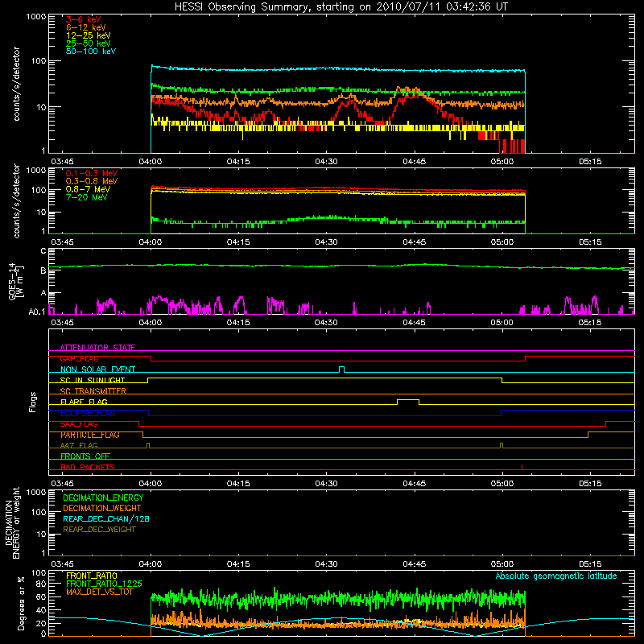Click the SC_TRANSMITTER flag label
This screenshot has height=644, width=644.
click(x=93, y=391)
